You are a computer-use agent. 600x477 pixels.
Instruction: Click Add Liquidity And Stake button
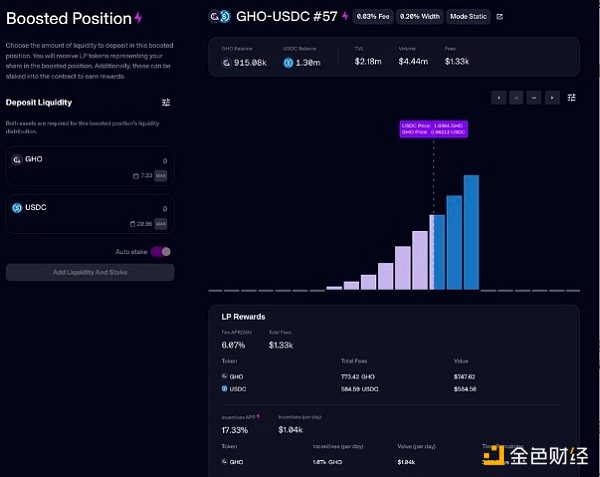(x=90, y=272)
